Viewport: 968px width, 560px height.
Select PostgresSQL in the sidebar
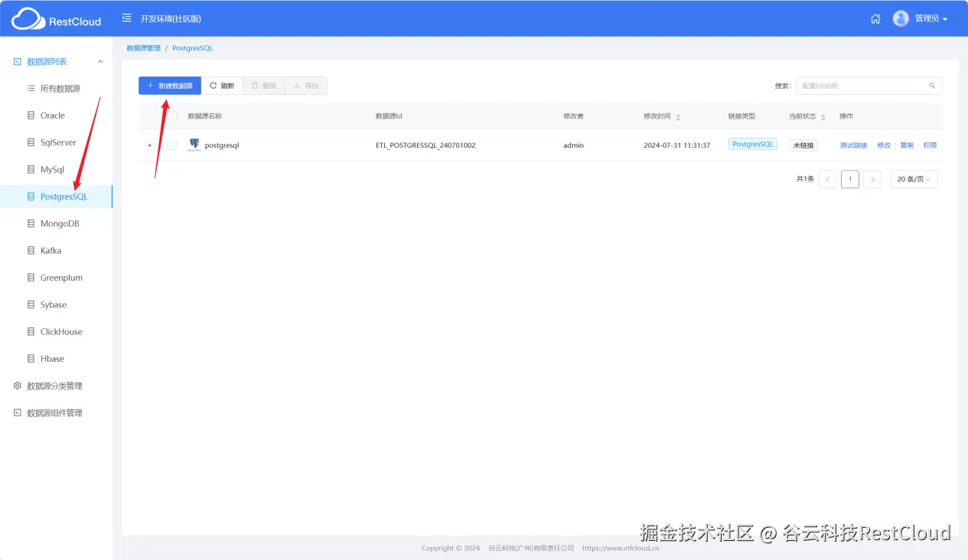57,197
